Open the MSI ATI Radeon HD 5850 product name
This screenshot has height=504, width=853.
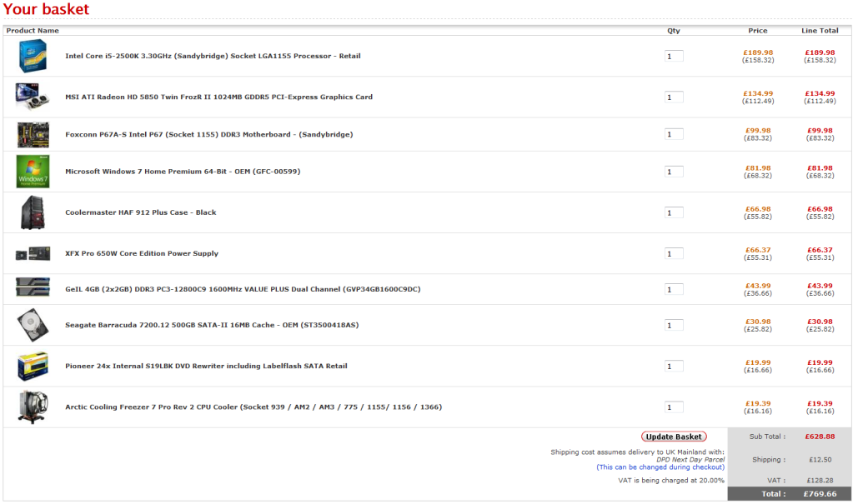coord(218,97)
